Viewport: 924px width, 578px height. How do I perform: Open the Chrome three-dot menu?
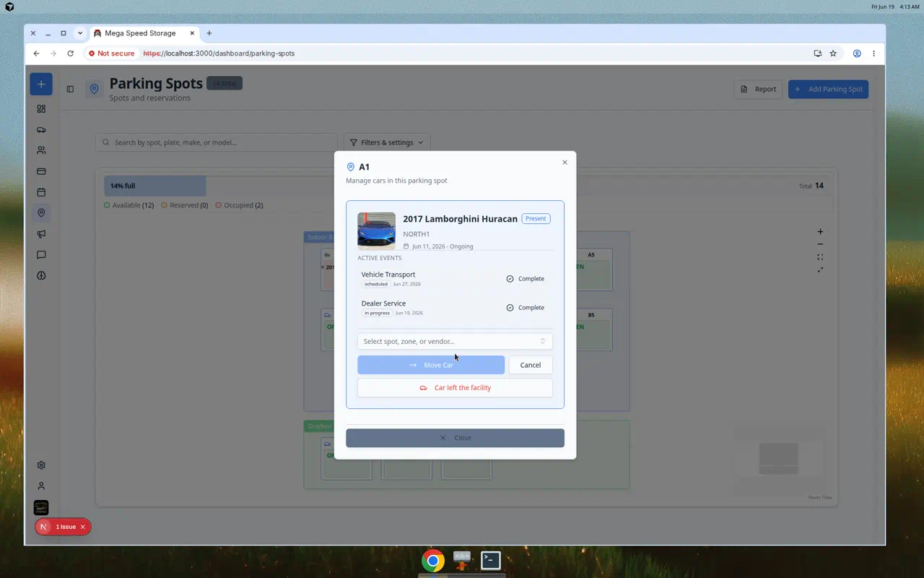873,53
